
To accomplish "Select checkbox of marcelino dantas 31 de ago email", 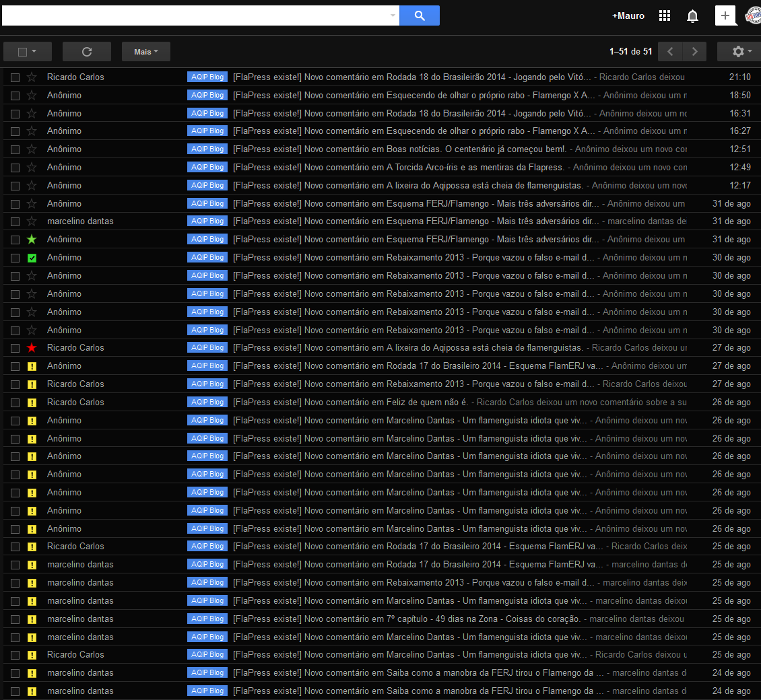I will tap(15, 221).
